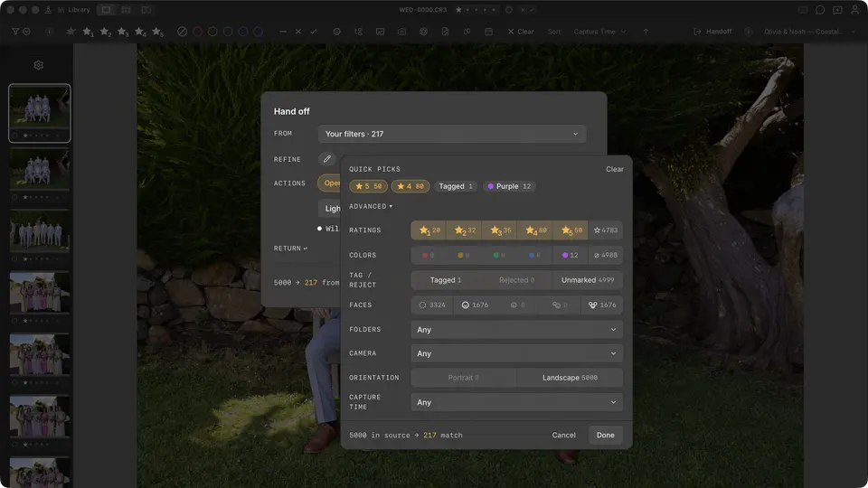Select the '★ 4 80' quick pick chip

tap(410, 186)
